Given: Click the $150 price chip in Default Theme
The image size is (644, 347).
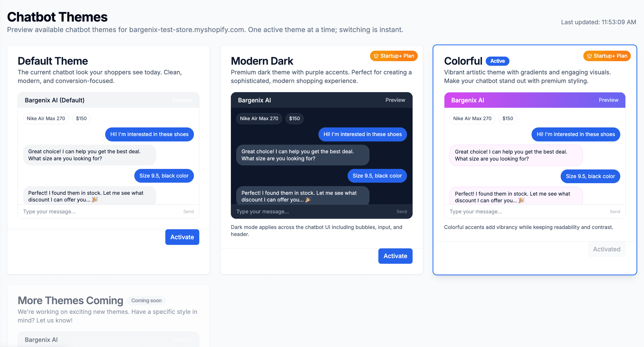Looking at the screenshot, I should point(81,118).
